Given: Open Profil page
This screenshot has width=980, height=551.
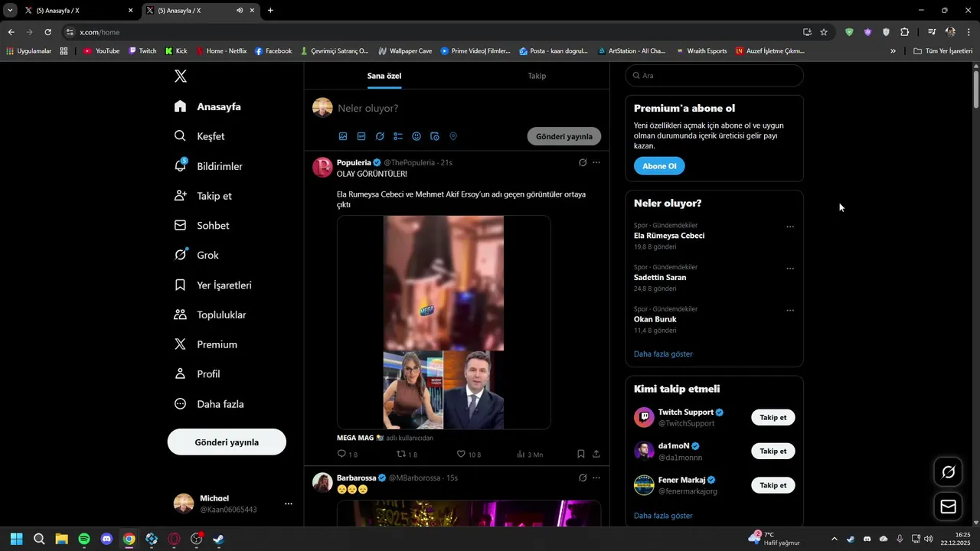Looking at the screenshot, I should tap(198, 374).
